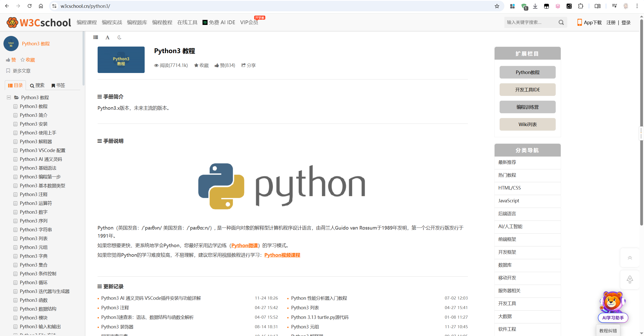Collapse the Python3 教程 tree node
The height and width of the screenshot is (336, 644).
click(x=8, y=97)
